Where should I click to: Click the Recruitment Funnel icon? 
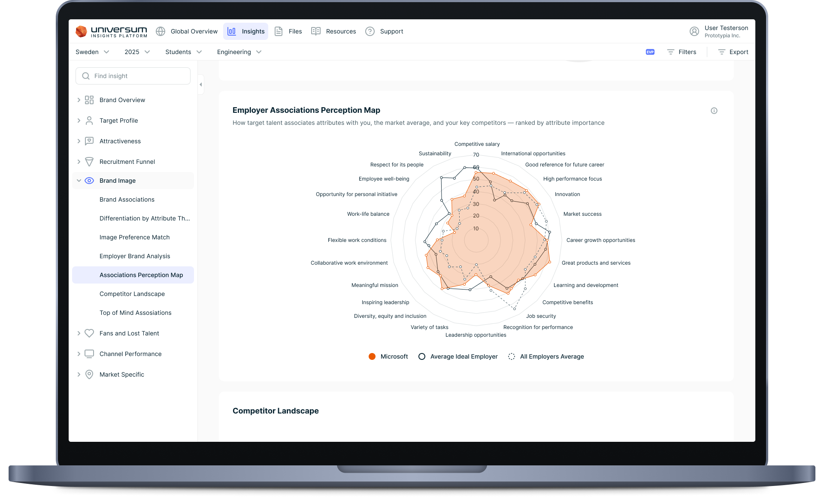pyautogui.click(x=89, y=162)
